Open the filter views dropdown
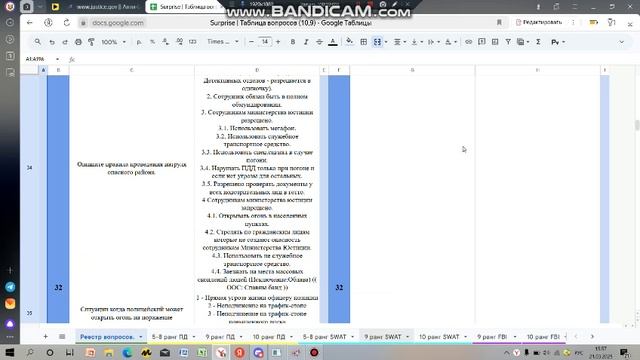 523,42
